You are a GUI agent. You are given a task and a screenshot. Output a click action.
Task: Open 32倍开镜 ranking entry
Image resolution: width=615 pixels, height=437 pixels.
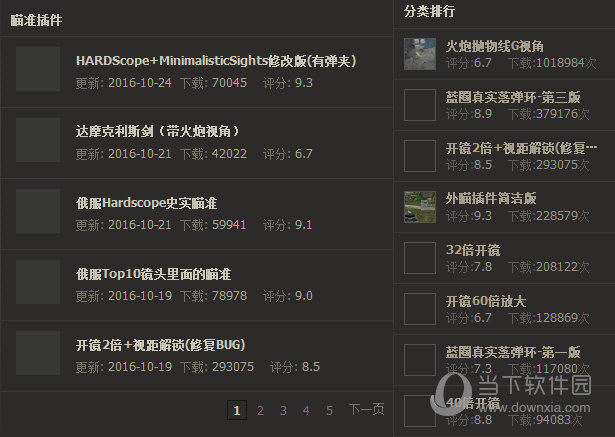pos(473,249)
